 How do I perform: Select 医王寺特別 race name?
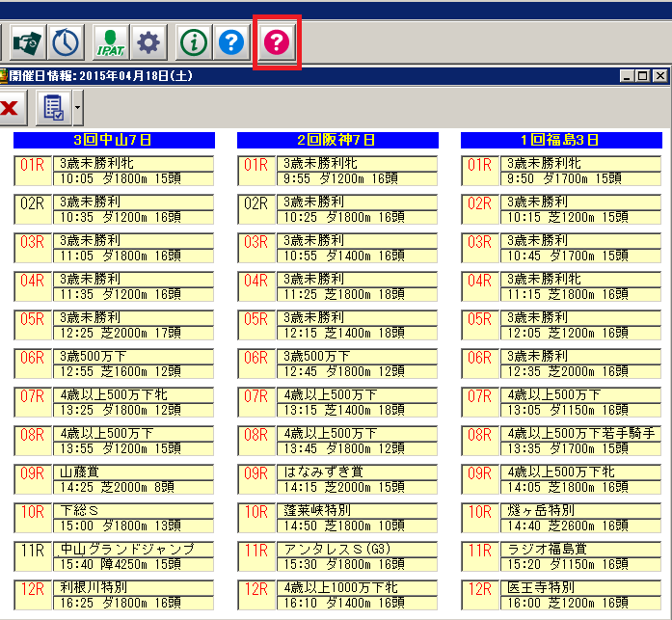click(580, 587)
